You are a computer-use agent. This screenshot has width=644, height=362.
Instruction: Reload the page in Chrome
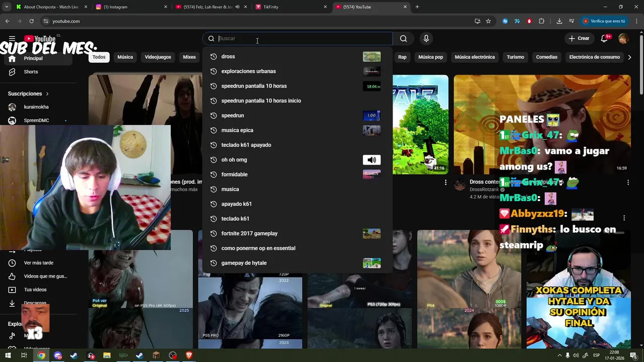[x=31, y=21]
